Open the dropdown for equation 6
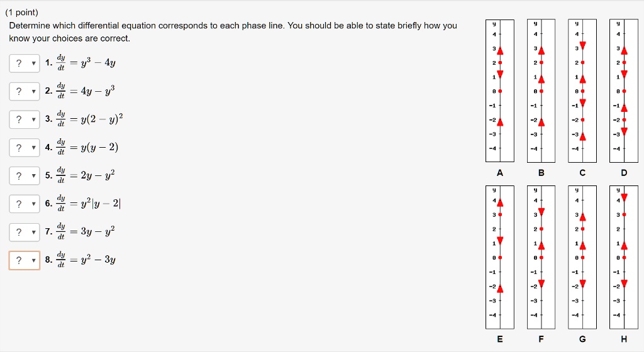This screenshot has height=352, width=644. [25, 204]
